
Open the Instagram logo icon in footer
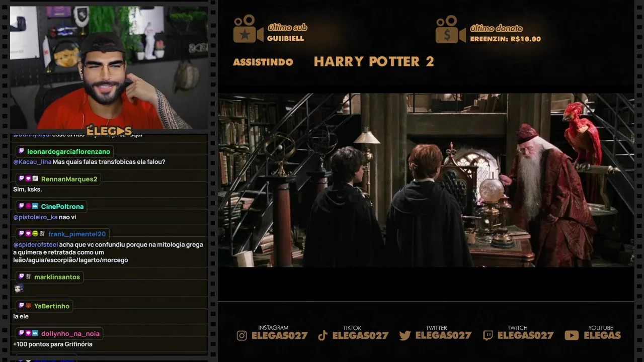242,336
